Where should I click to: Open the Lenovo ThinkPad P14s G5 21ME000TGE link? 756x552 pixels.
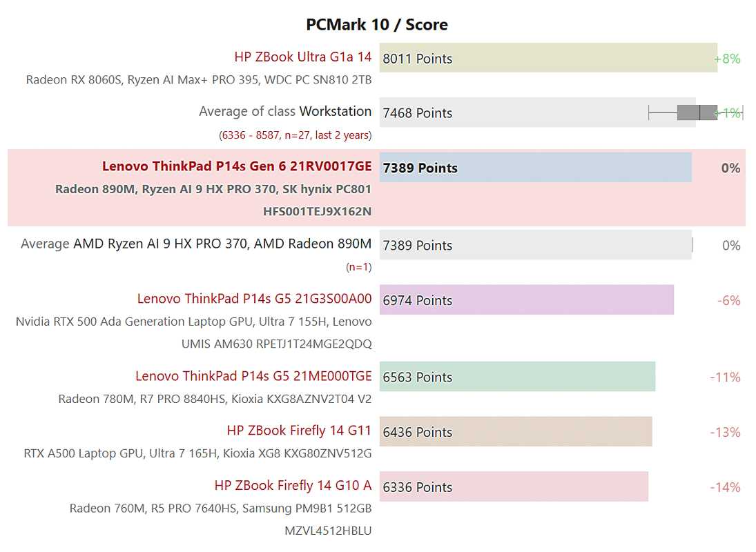(253, 376)
